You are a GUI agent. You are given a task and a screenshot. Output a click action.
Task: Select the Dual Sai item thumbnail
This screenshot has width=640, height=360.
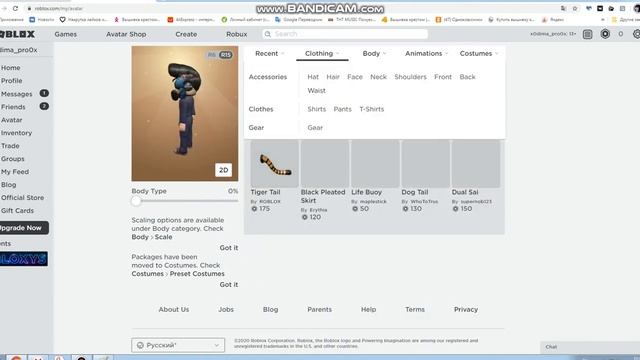(476, 164)
